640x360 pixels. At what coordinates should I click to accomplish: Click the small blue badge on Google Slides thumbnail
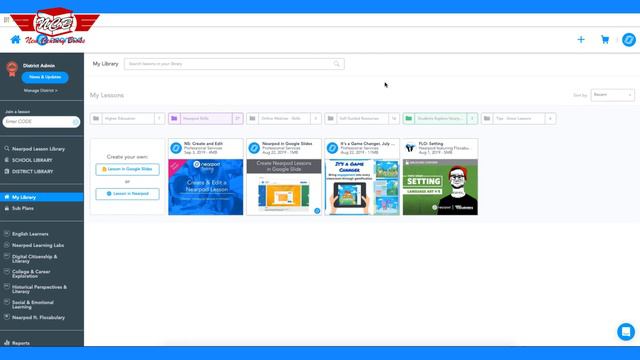317,211
